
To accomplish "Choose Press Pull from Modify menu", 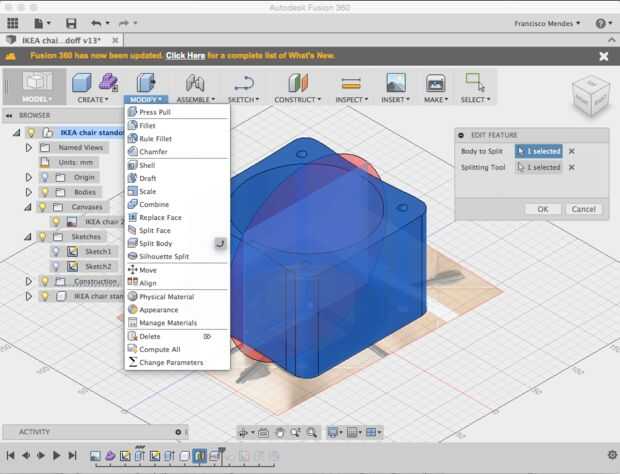I will [x=177, y=112].
